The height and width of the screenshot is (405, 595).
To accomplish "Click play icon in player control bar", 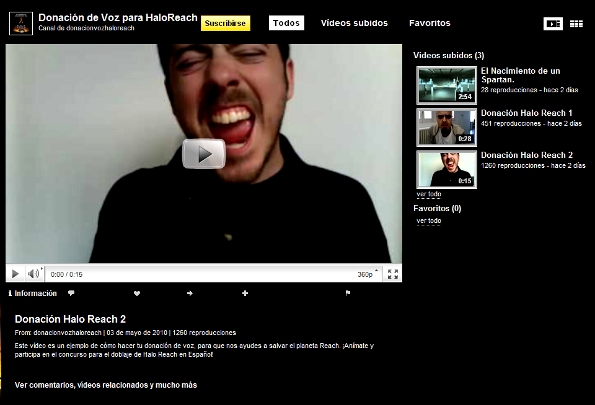I will [15, 274].
